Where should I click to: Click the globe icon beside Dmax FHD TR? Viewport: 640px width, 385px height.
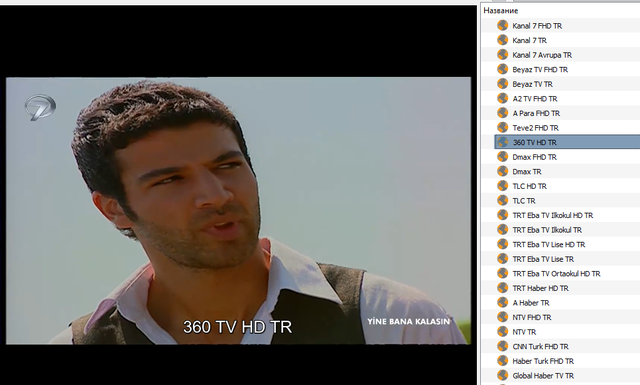click(502, 157)
